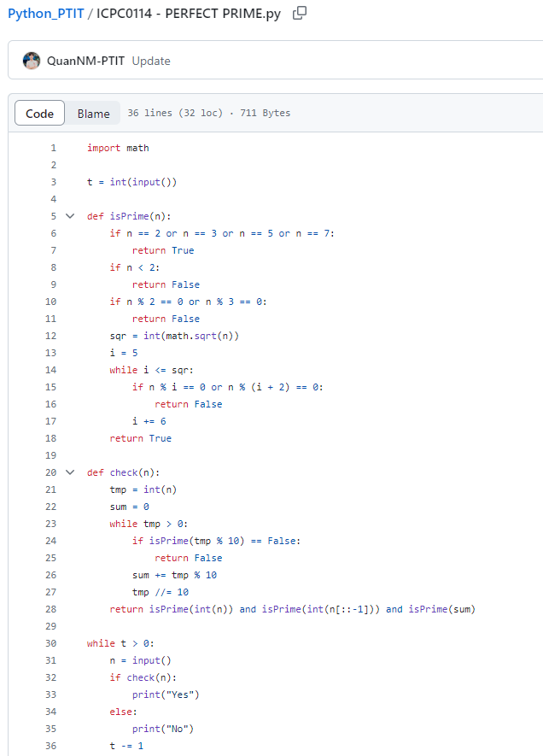Click the print("Yes") line
The height and width of the screenshot is (756, 543).
166,694
